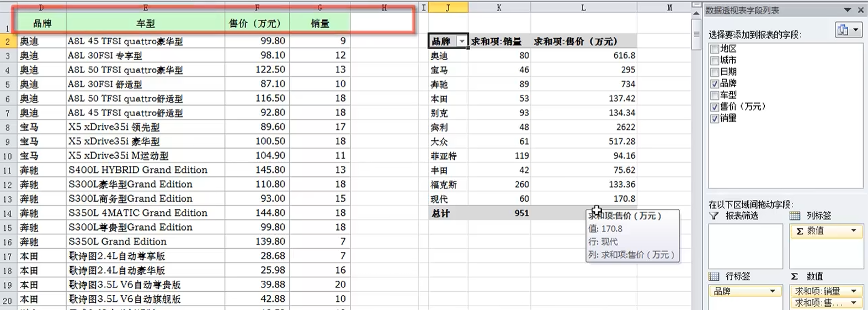Select pivot row label 宾利

point(448,128)
